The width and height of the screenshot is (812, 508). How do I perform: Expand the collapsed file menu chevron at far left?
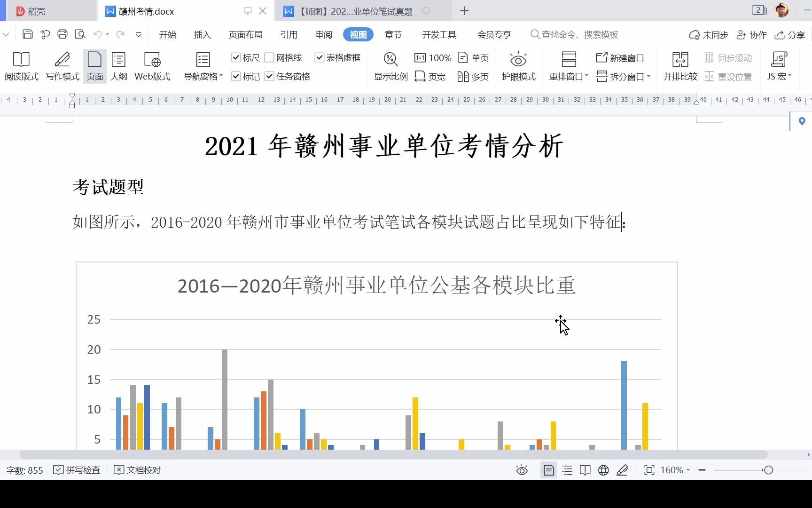[6, 34]
